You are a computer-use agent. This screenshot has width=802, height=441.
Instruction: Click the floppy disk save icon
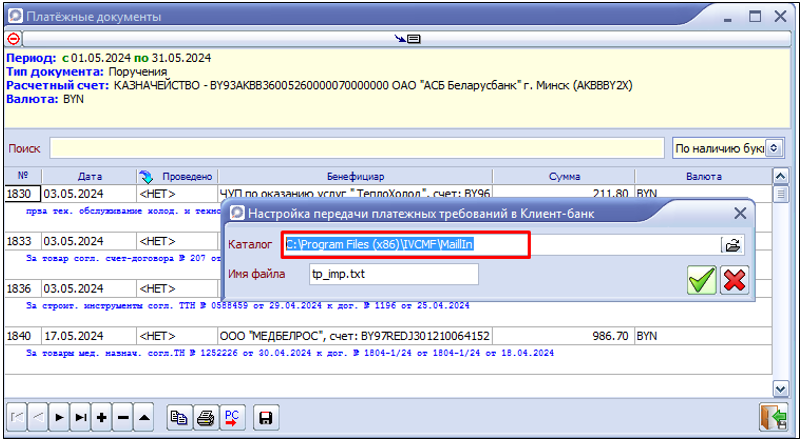[x=265, y=416]
